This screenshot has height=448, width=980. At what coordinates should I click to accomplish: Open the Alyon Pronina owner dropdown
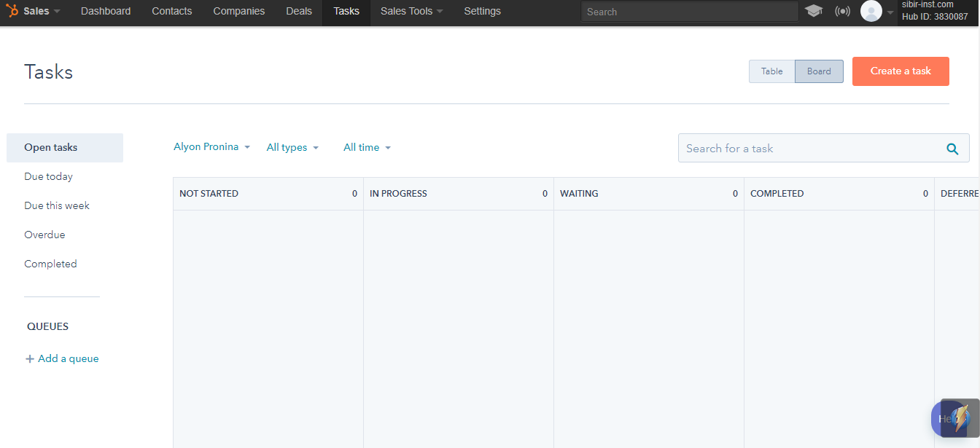(211, 146)
